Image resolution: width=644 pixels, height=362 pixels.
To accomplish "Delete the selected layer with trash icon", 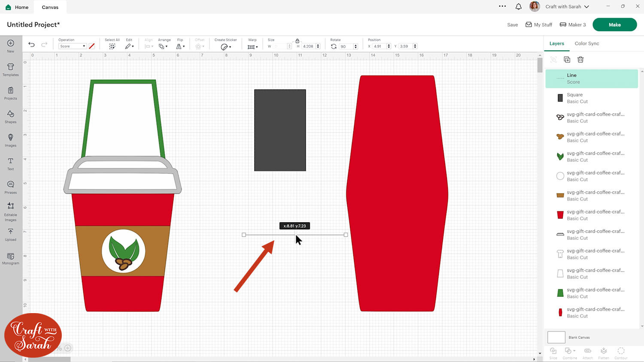I will 580,60.
